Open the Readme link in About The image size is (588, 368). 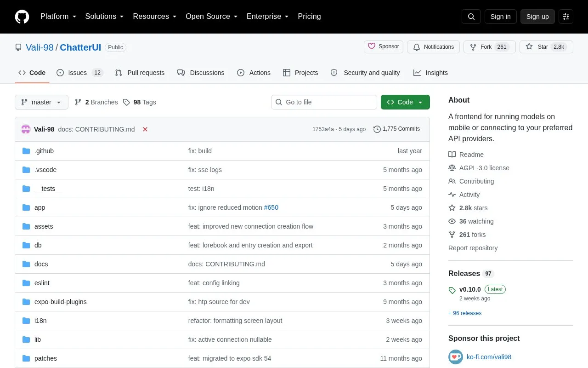pos(466,155)
